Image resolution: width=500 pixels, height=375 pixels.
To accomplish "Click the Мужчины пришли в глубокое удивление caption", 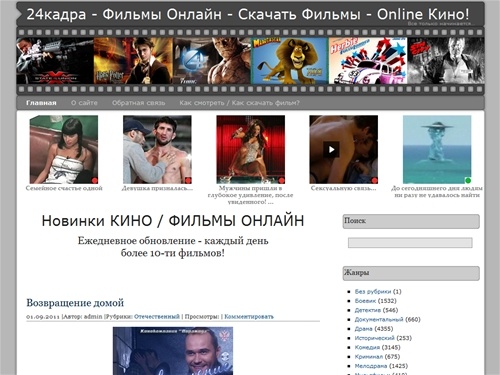I will tap(251, 195).
